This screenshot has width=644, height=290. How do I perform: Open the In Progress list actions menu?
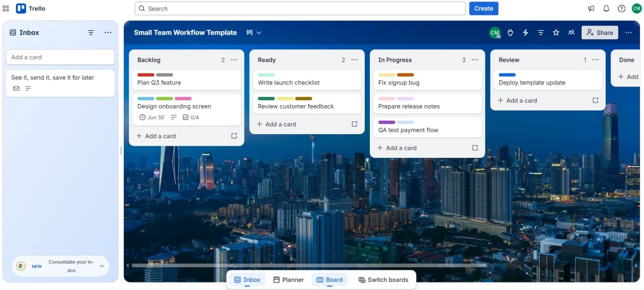pyautogui.click(x=475, y=60)
